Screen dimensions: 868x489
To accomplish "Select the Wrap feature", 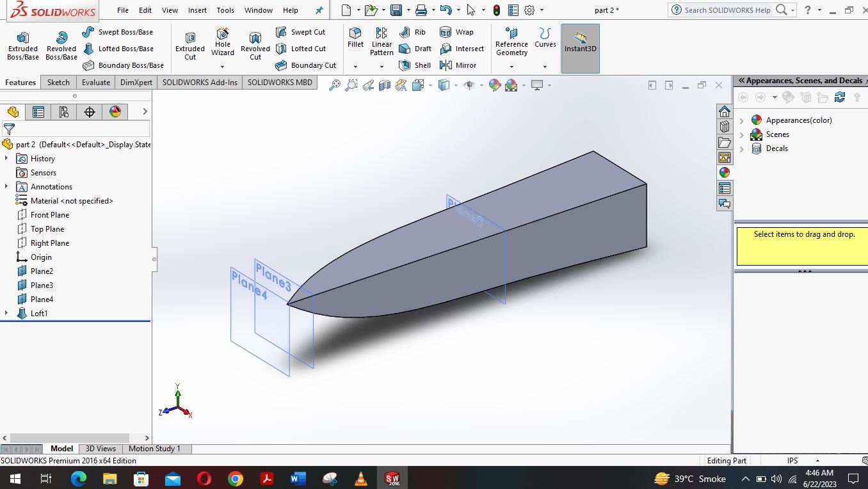I will [456, 32].
